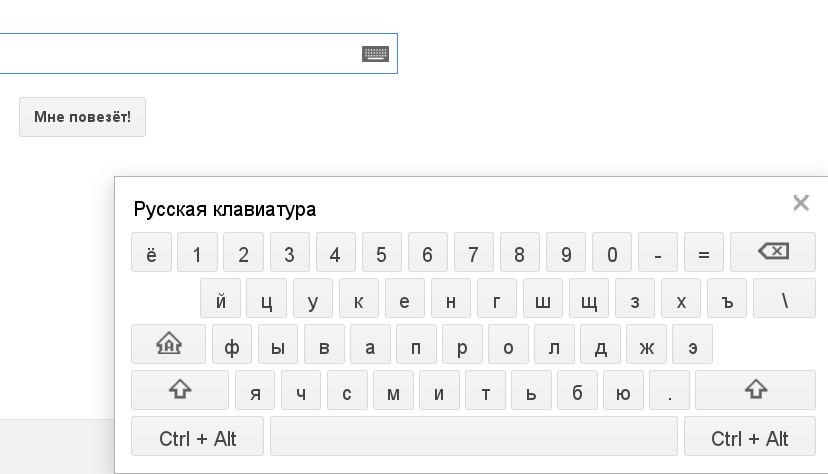Tap the ъ key
828x474 pixels.
pyautogui.click(x=727, y=298)
